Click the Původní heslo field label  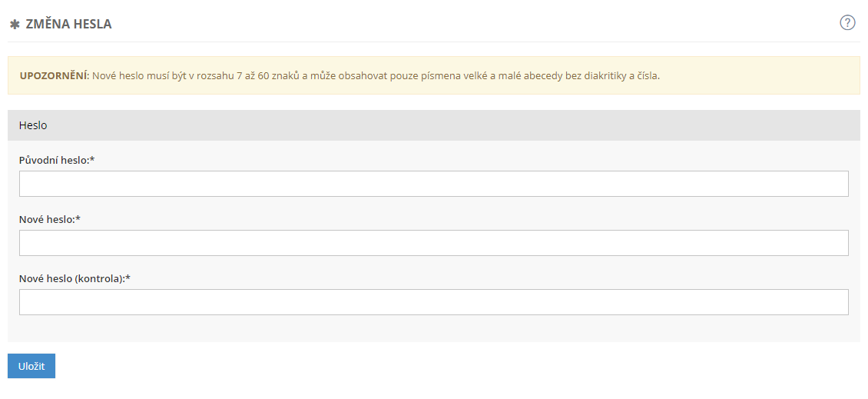(54, 160)
